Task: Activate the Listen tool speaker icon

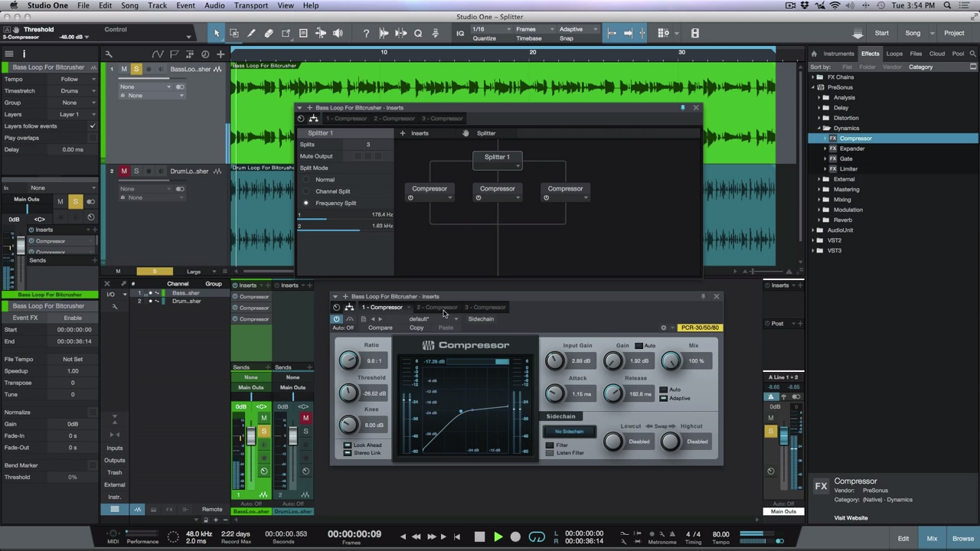Action: coord(338,33)
